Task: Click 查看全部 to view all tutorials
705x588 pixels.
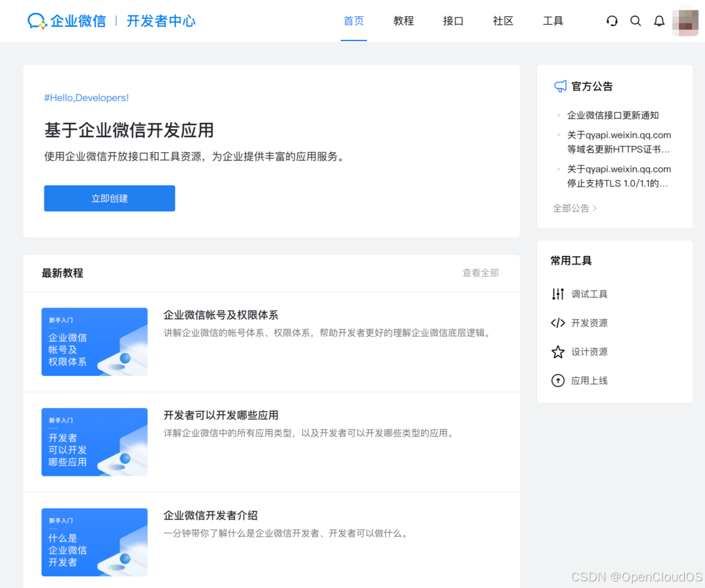Action: point(480,273)
